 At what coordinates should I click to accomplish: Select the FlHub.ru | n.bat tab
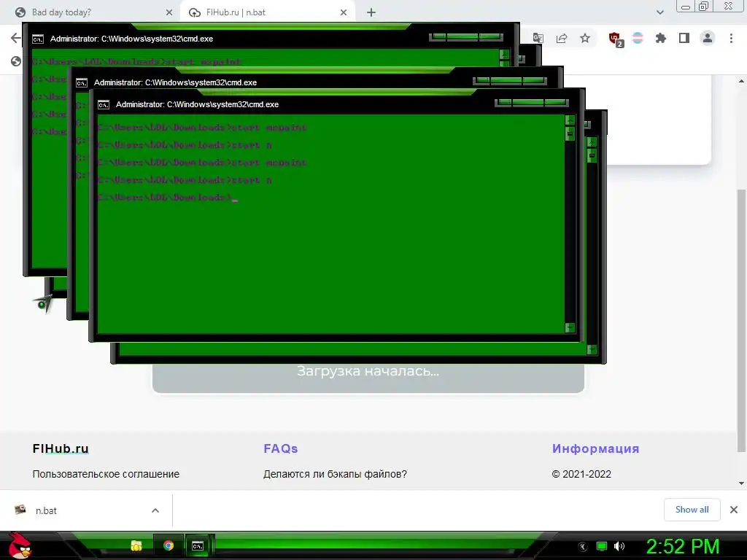click(267, 12)
